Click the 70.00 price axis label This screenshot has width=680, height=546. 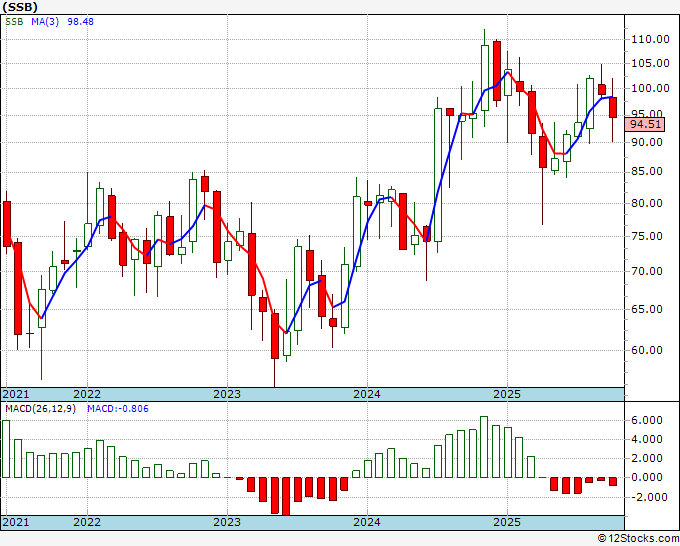point(647,271)
